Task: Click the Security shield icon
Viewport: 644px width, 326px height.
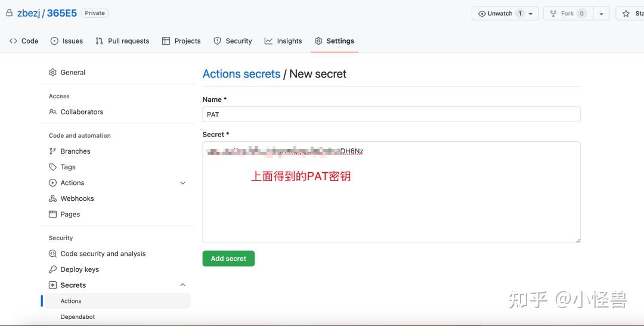Action: pyautogui.click(x=217, y=41)
